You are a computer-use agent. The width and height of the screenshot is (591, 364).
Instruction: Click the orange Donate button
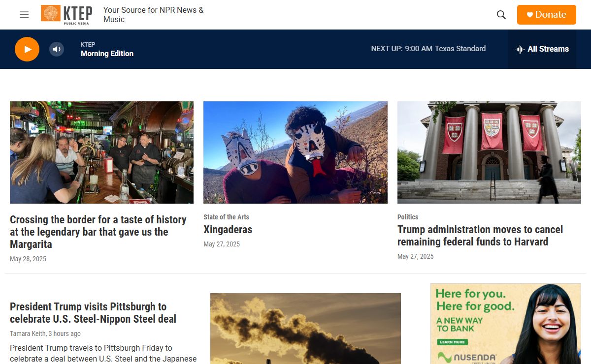pyautogui.click(x=547, y=15)
